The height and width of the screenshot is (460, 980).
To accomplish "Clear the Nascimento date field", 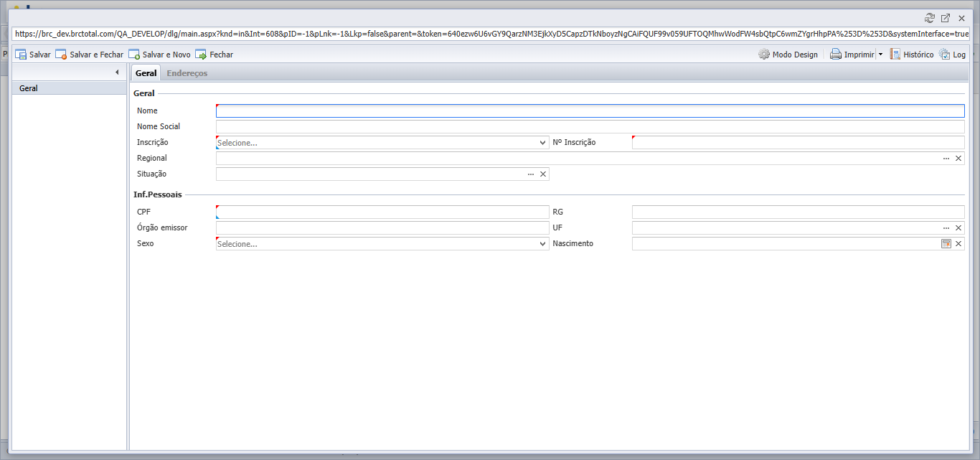I will coord(958,244).
